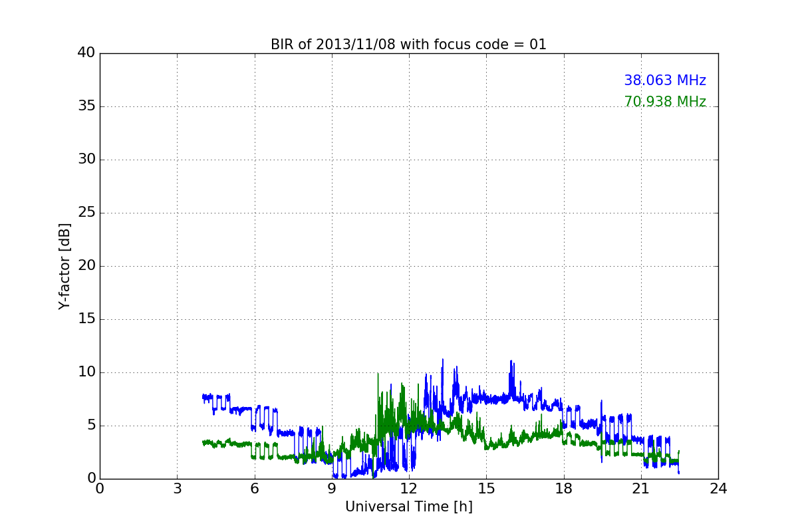Select the green '70.938 MHz' legend label

pyautogui.click(x=665, y=102)
